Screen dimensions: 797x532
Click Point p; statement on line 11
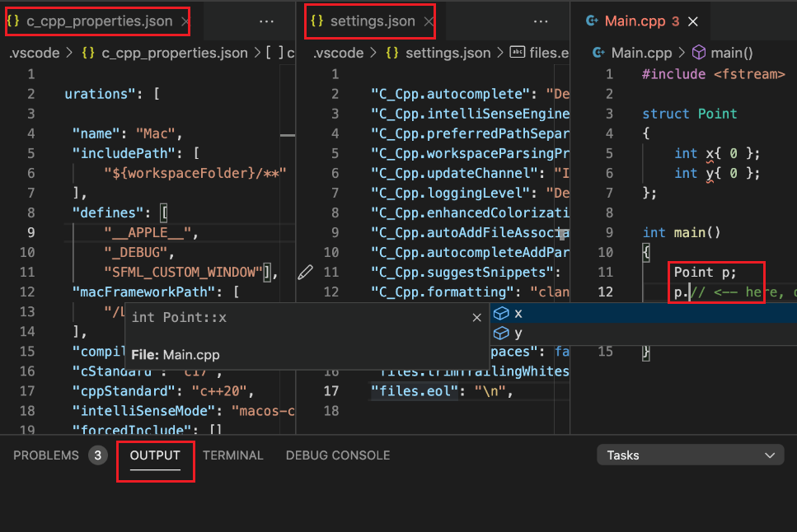click(x=705, y=273)
